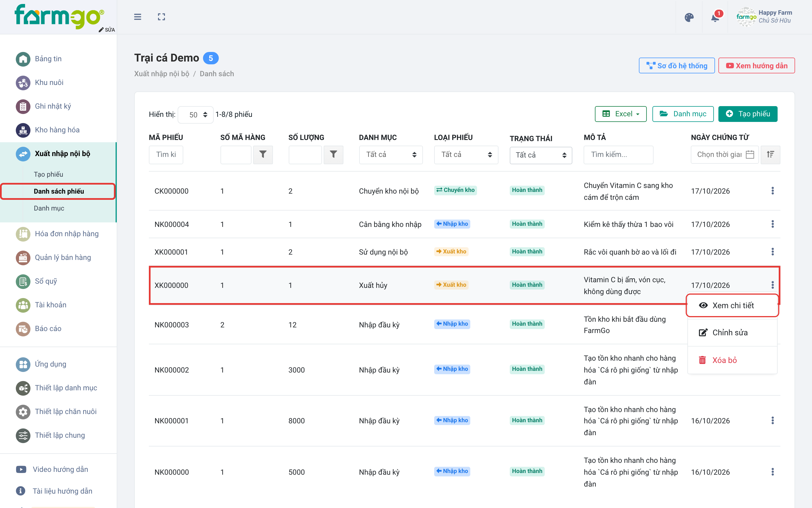The width and height of the screenshot is (812, 508).
Task: Select Xem chi tiết from menu
Action: click(732, 305)
